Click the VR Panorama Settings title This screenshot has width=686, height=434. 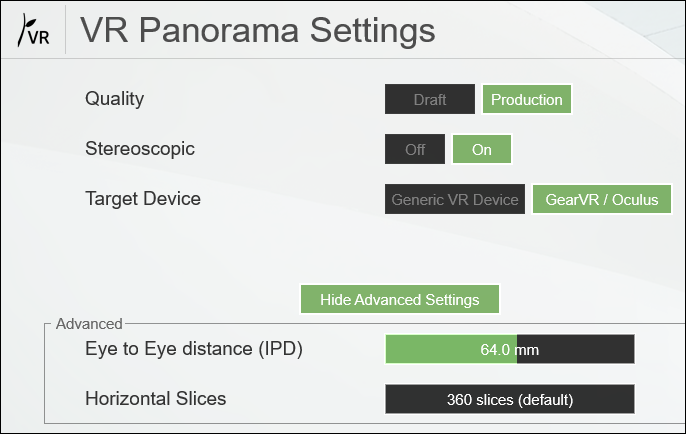(257, 31)
